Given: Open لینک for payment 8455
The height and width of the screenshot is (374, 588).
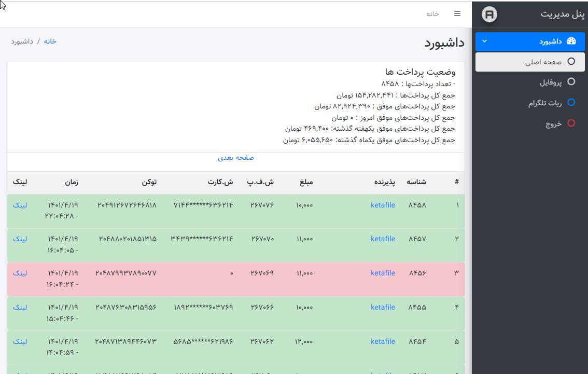Looking at the screenshot, I should coord(20,307).
